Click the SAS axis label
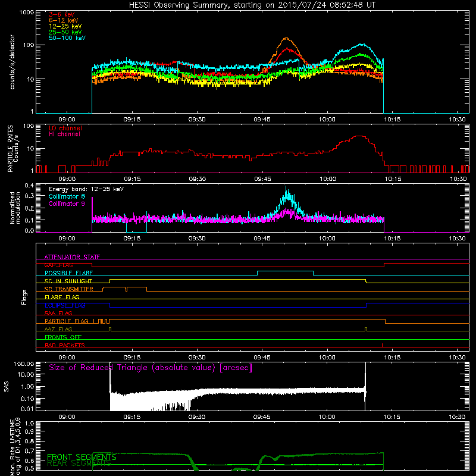 coord(7,387)
